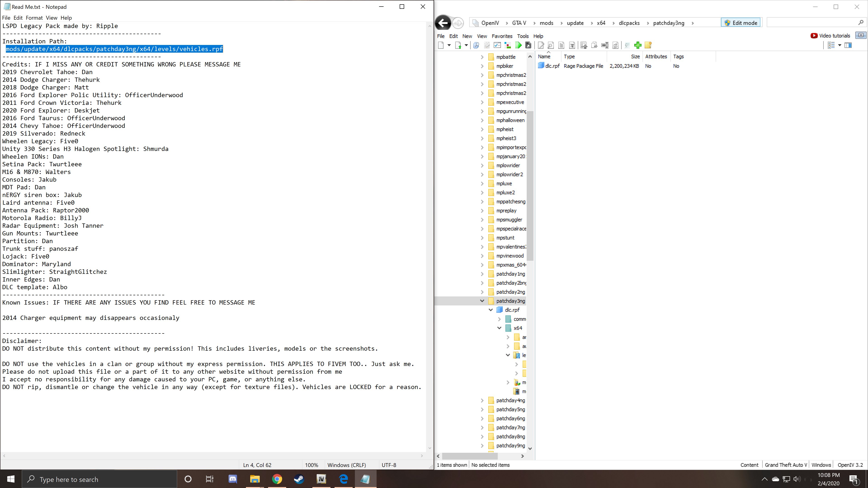Image resolution: width=868 pixels, height=488 pixels.
Task: Click the new folder toolbar icon
Action: point(648,45)
